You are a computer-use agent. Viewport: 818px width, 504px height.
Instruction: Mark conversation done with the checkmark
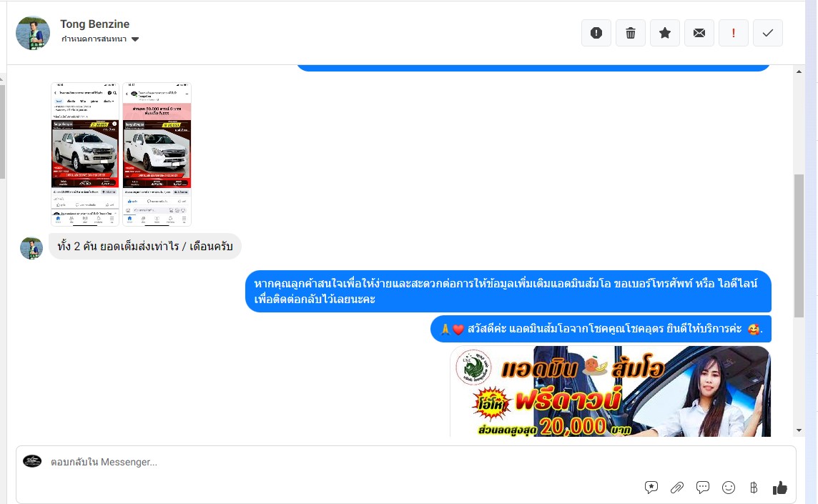click(x=767, y=33)
